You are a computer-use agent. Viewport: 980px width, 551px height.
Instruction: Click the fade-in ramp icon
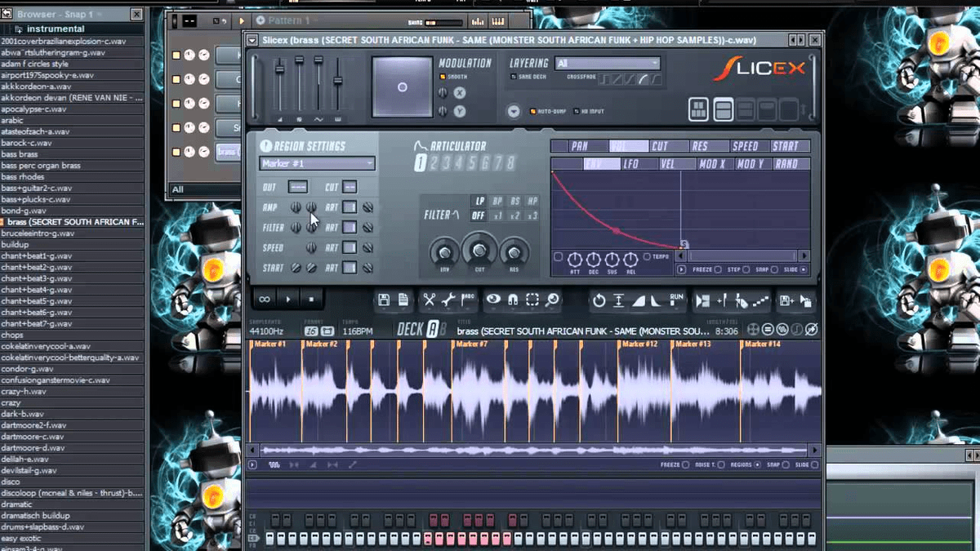(638, 300)
